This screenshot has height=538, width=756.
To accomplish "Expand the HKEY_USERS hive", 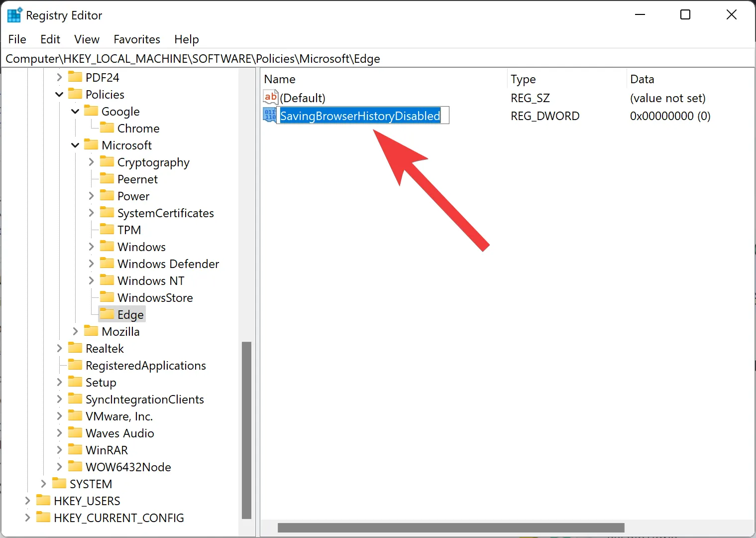I will (x=27, y=501).
